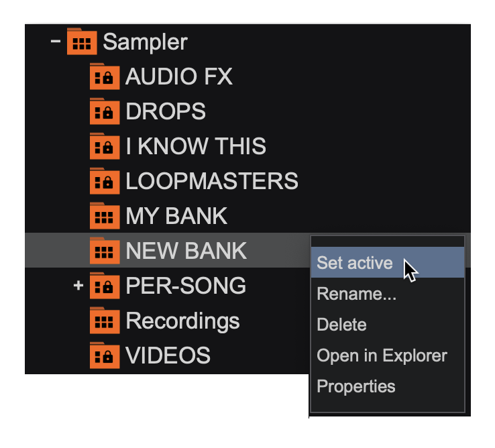
Task: Select Open in Explorer menu entry
Action: (x=382, y=355)
